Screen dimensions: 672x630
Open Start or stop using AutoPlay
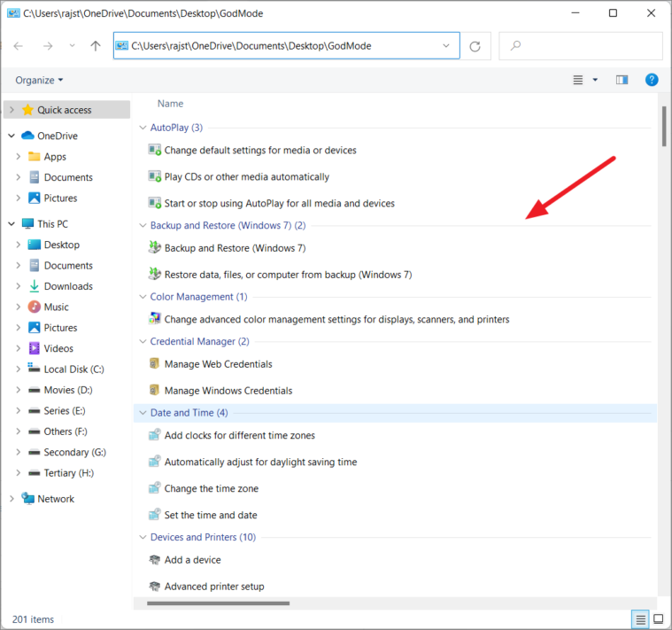280,203
